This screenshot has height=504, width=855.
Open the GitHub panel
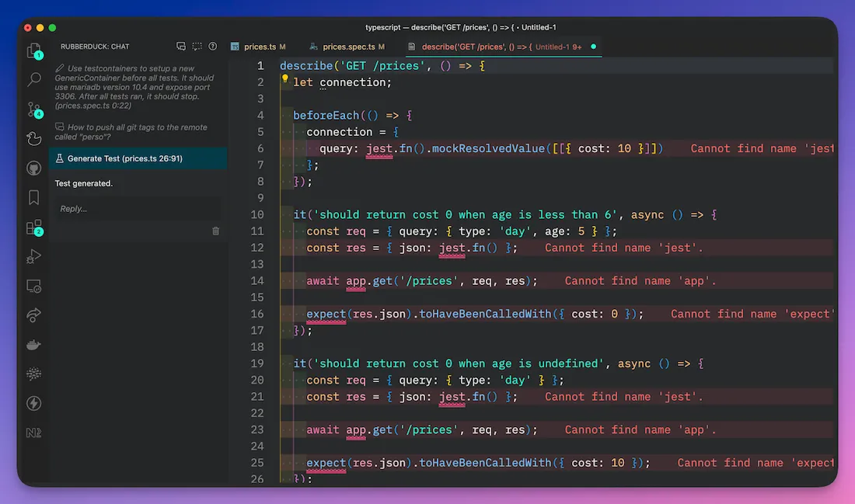point(33,168)
